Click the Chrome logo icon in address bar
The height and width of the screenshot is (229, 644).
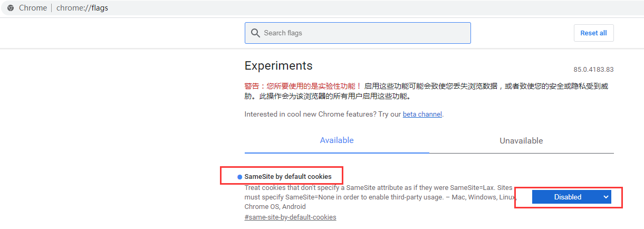(x=11, y=8)
